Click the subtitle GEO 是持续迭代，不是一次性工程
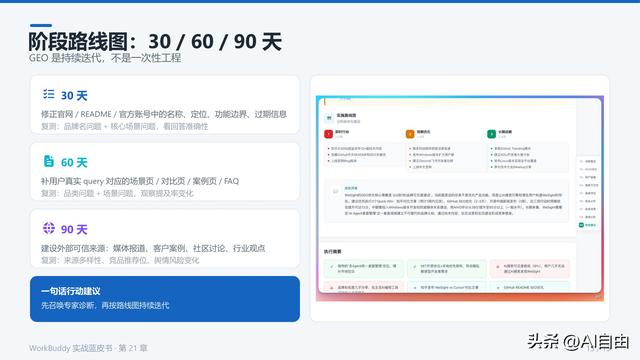Screen dimensions: 640x360 (105, 58)
